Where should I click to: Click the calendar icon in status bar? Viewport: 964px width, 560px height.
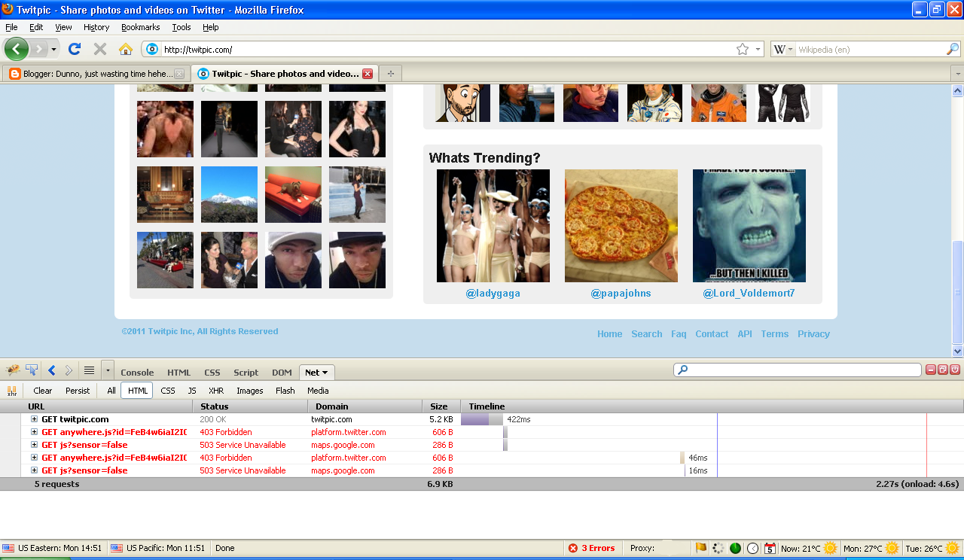[770, 548]
